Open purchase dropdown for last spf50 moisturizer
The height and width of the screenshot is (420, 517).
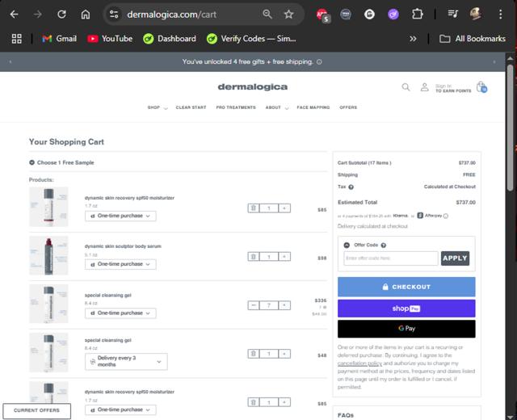point(120,409)
